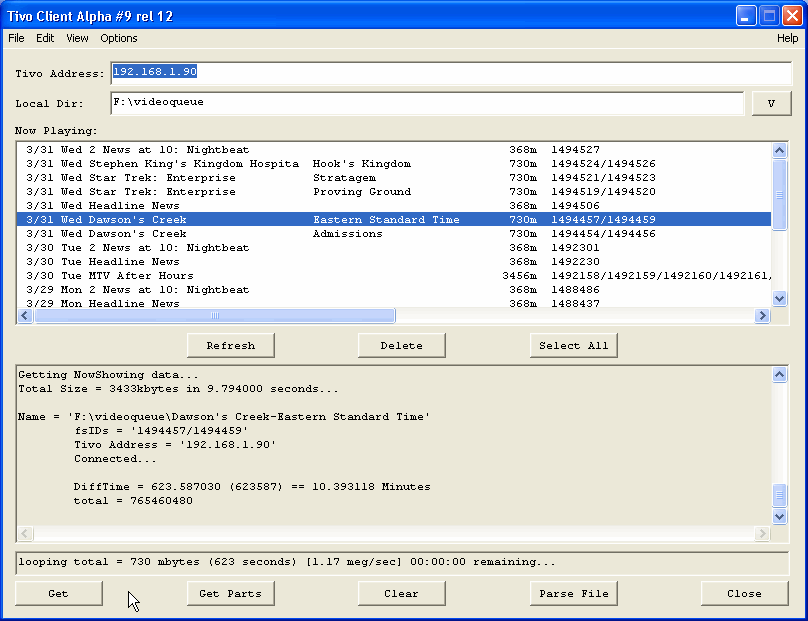Screen dimensions: 808x621
Task: Click the Parse File button
Action: point(574,593)
